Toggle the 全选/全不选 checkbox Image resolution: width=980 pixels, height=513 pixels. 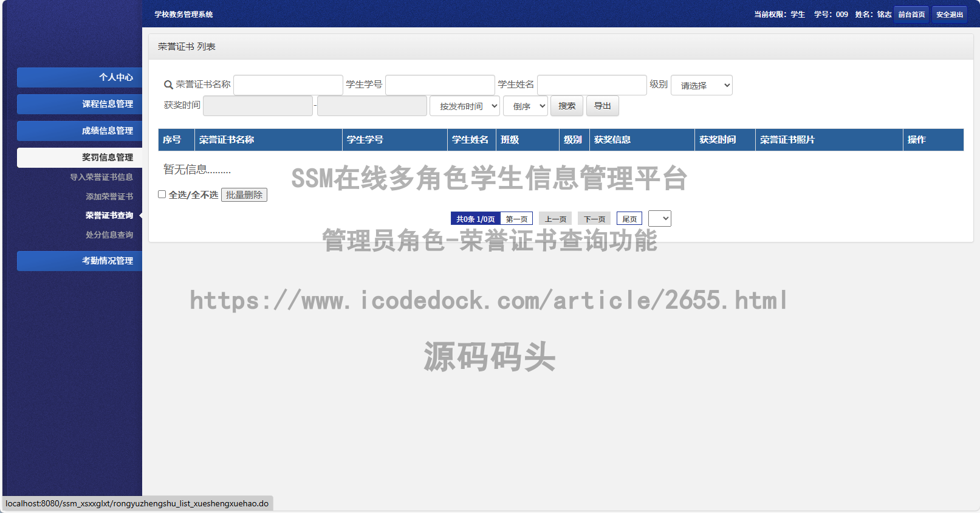click(x=162, y=195)
